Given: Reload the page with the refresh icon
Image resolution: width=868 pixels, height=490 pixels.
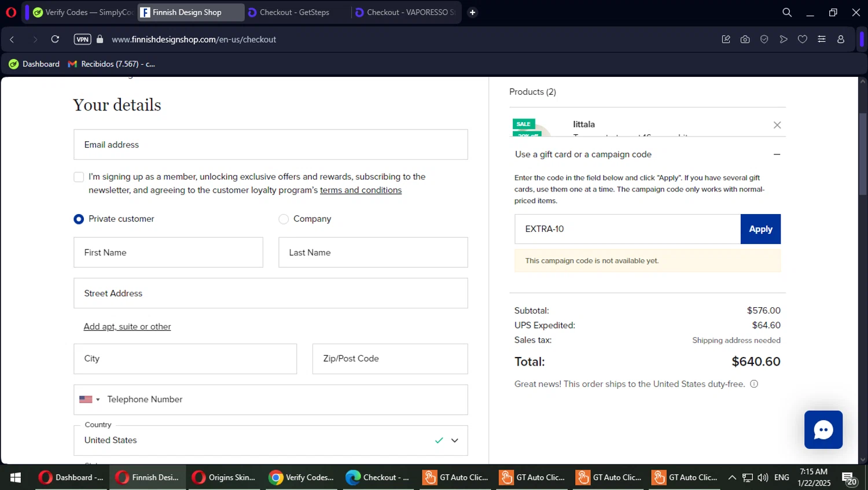Looking at the screenshot, I should 55,39.
